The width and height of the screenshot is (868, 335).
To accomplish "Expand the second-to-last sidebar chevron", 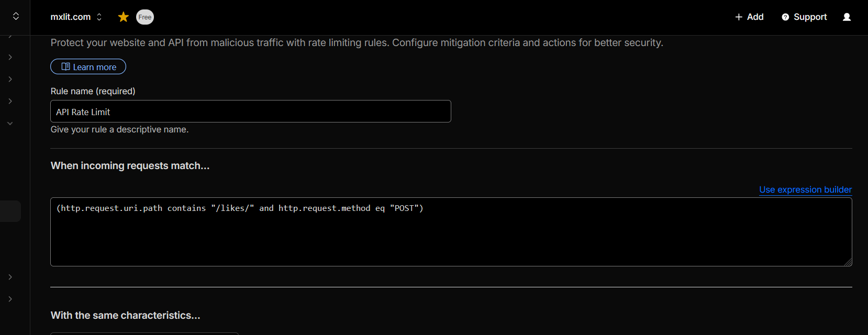I will 10,277.
